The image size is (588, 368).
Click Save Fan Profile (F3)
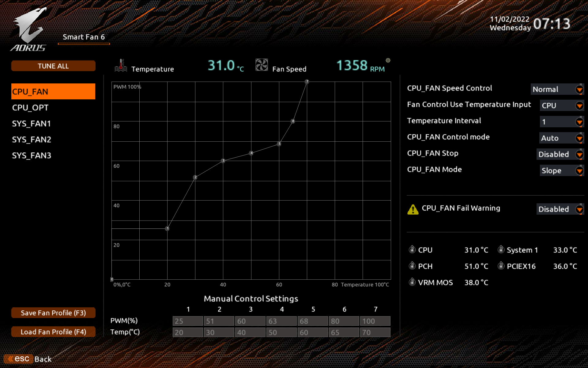click(x=53, y=313)
